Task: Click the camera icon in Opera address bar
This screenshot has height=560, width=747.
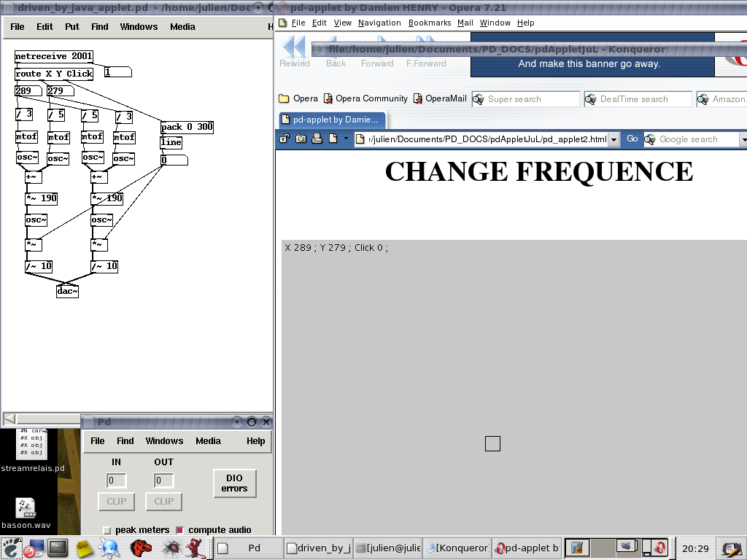Action: coord(301,139)
